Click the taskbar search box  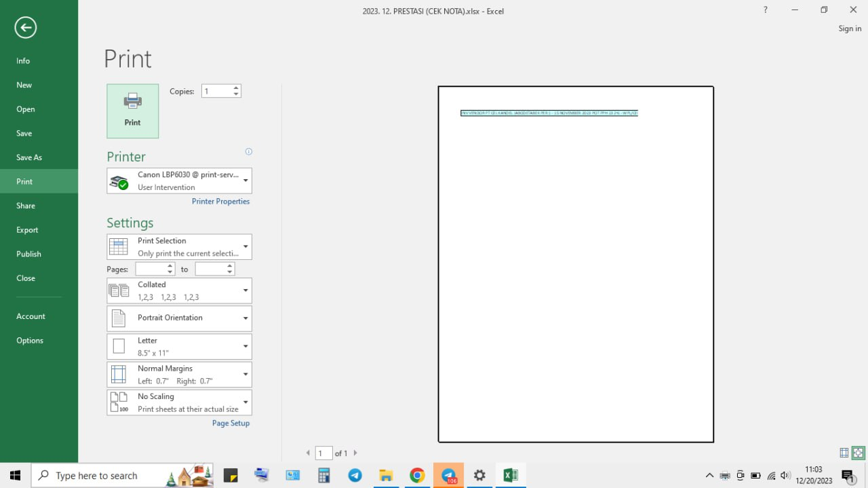pos(123,476)
